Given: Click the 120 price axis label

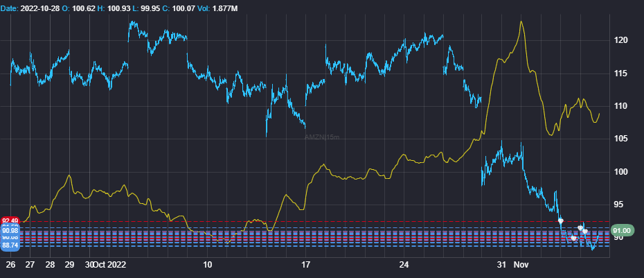Looking at the screenshot, I should point(621,40).
